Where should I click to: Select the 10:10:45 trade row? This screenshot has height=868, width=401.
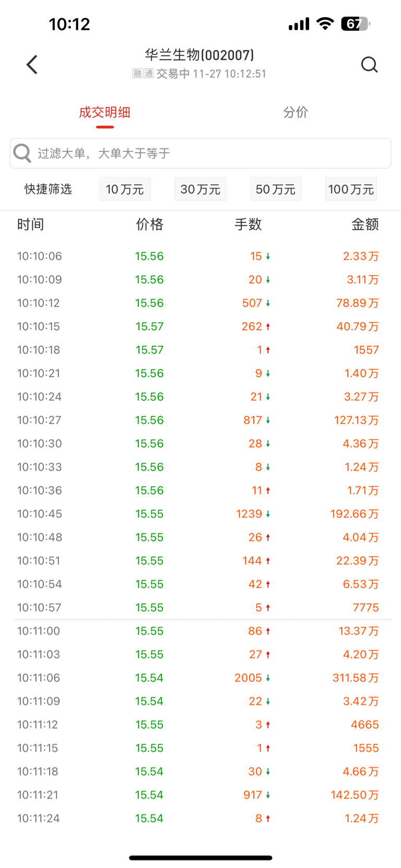pyautogui.click(x=200, y=514)
